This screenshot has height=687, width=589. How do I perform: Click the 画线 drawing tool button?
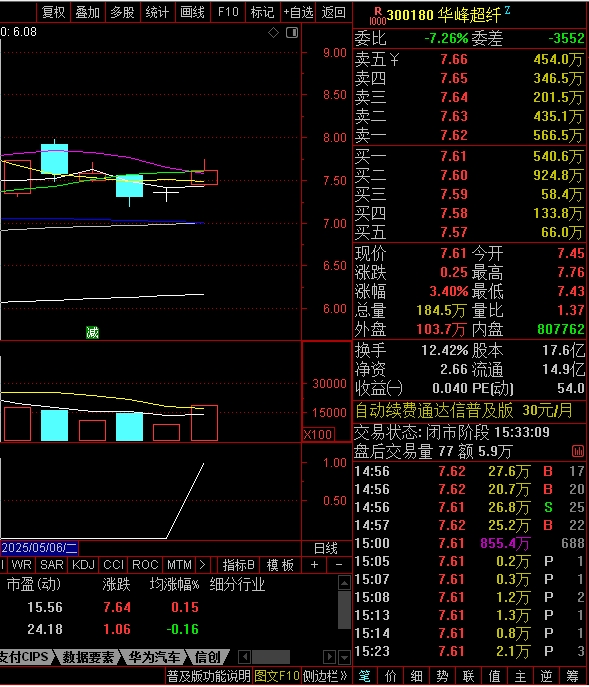pos(192,12)
